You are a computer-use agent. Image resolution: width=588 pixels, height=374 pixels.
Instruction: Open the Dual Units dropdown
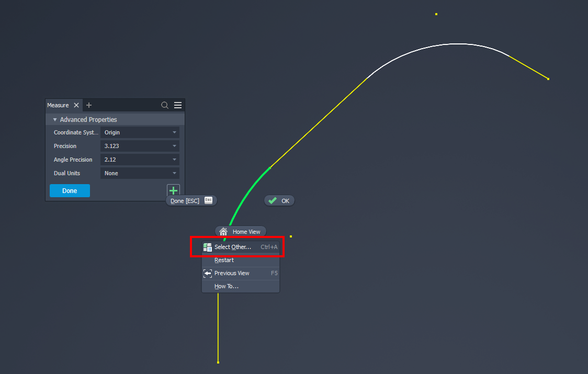click(140, 173)
